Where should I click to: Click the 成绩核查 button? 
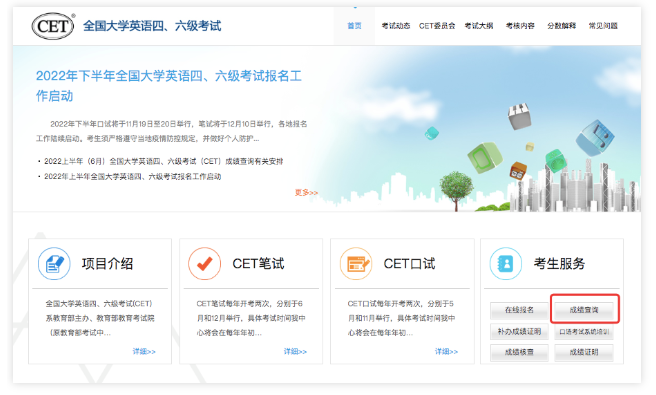[519, 352]
